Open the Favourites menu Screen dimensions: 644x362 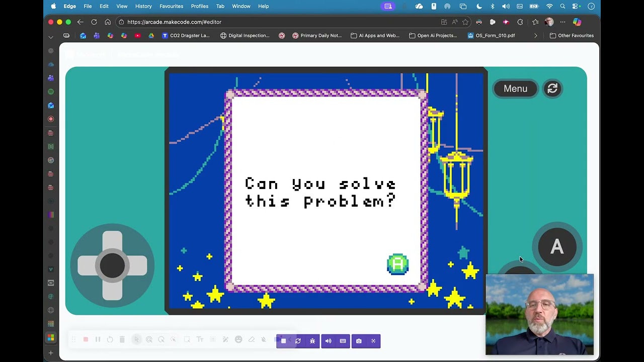[x=171, y=6]
